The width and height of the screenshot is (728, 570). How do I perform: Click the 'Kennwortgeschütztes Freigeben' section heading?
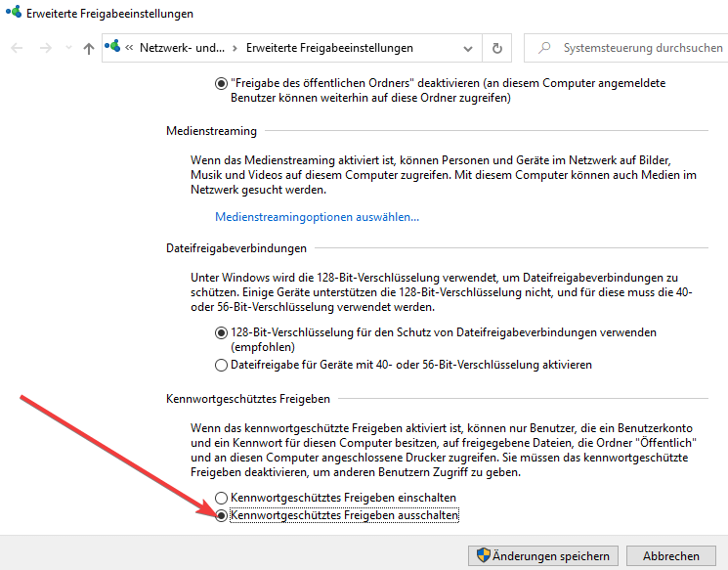(248, 399)
